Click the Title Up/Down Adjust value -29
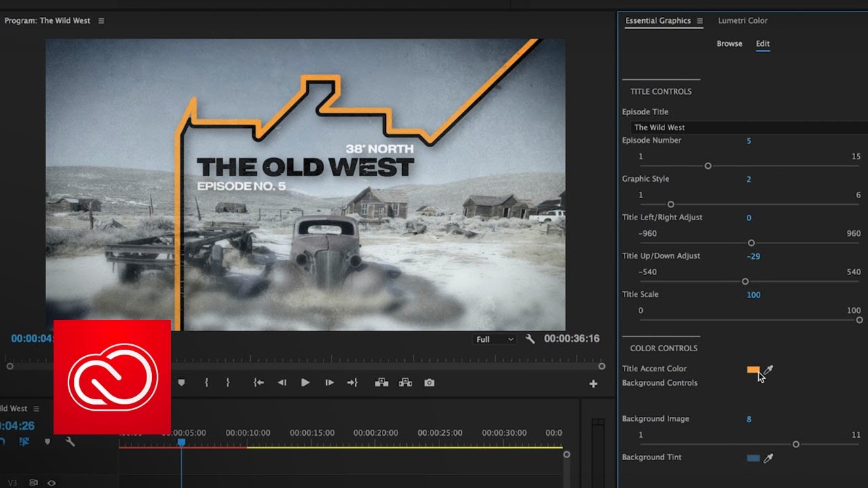The height and width of the screenshot is (488, 868). click(753, 257)
